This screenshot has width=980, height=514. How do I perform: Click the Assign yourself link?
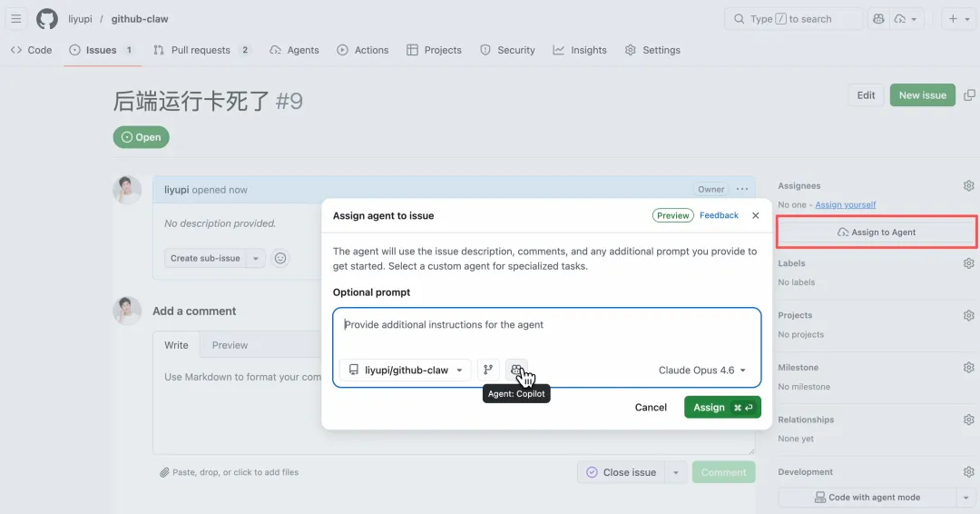click(x=845, y=205)
